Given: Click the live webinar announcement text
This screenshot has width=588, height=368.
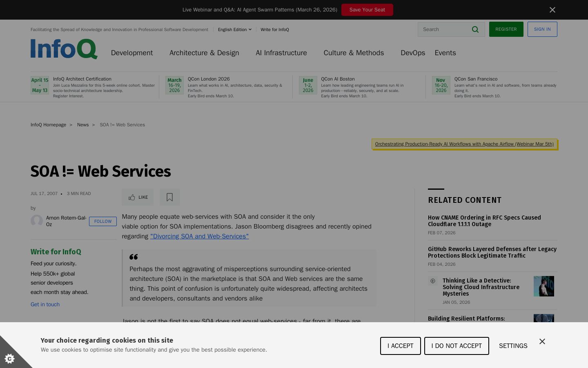Looking at the screenshot, I should 260,10.
